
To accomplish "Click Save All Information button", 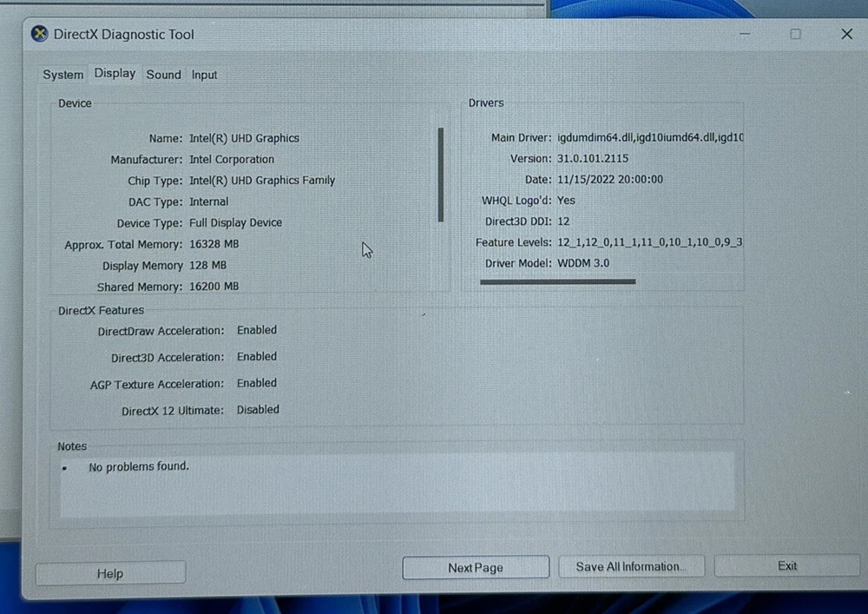I will click(630, 567).
